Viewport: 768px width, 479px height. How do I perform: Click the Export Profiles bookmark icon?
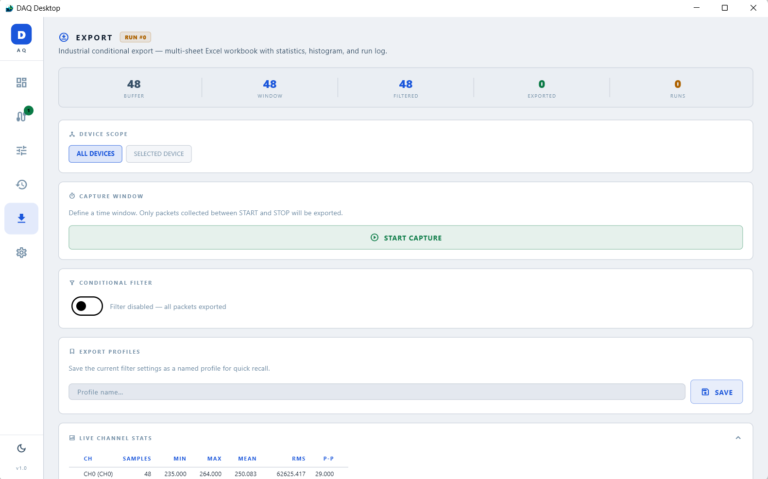(72, 352)
